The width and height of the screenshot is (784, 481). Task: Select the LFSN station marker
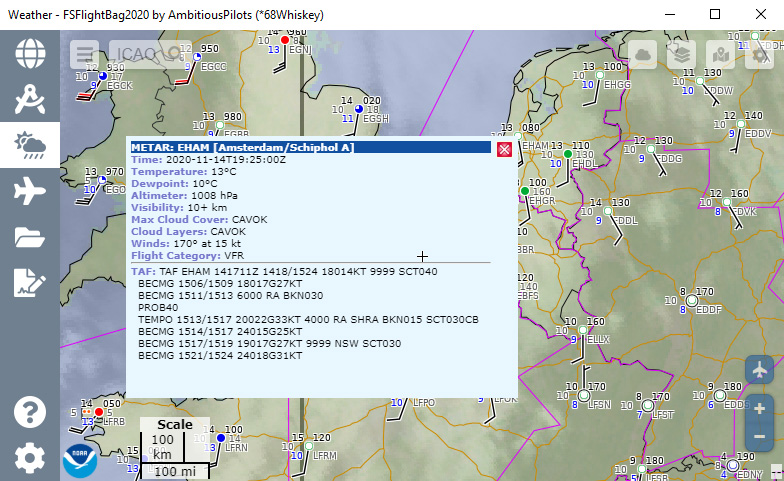(x=584, y=396)
